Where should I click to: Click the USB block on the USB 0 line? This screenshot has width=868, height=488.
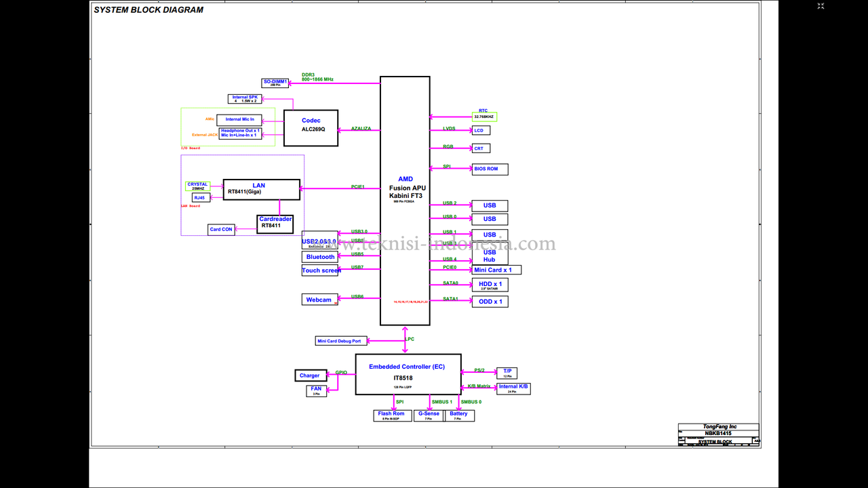(x=490, y=219)
